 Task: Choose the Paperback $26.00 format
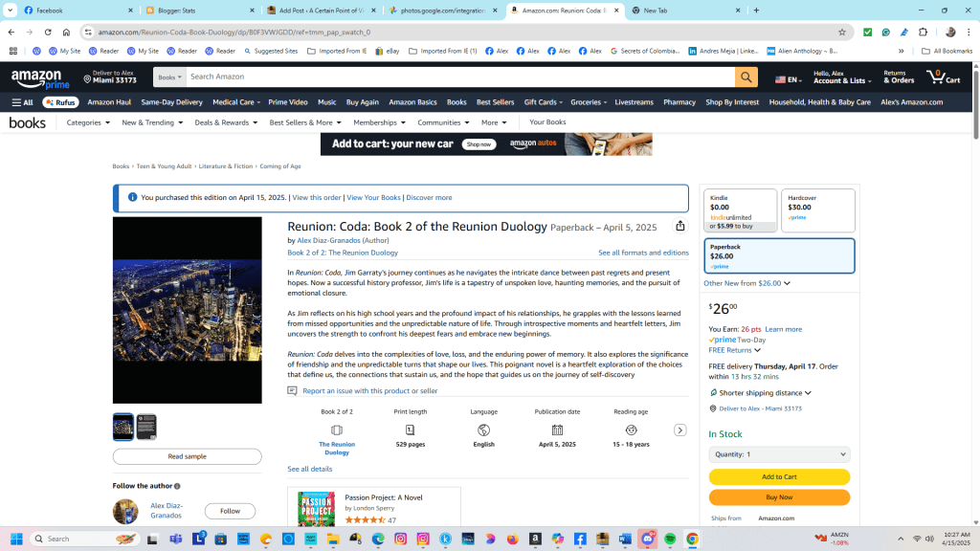click(x=778, y=255)
